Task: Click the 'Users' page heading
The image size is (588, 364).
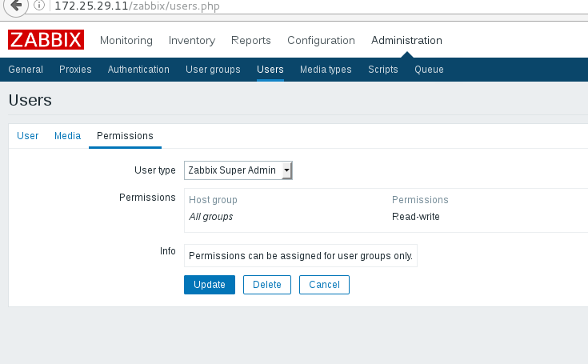Action: pos(30,100)
